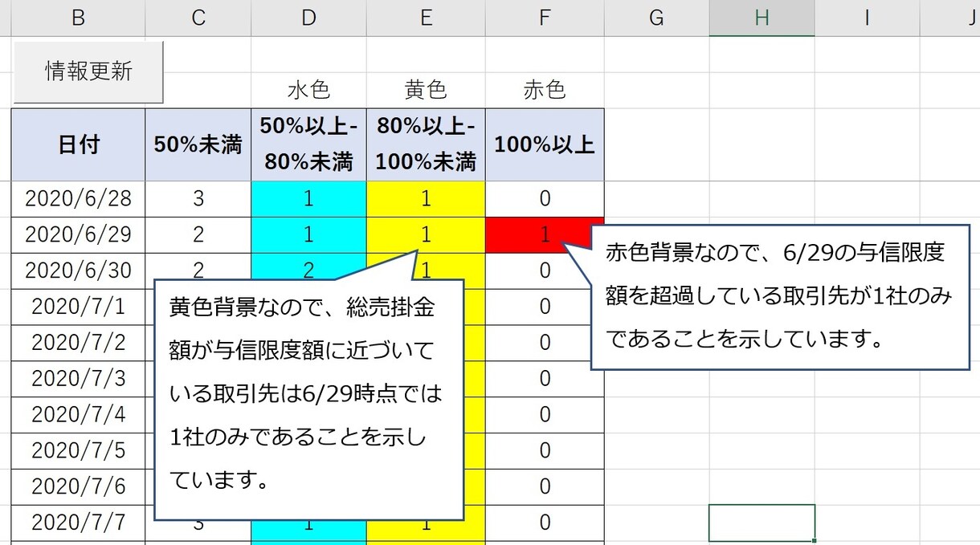Screen dimensions: 980x545
Task: Click the cyan cell in the 2020/7/7 row
Action: pos(308,531)
